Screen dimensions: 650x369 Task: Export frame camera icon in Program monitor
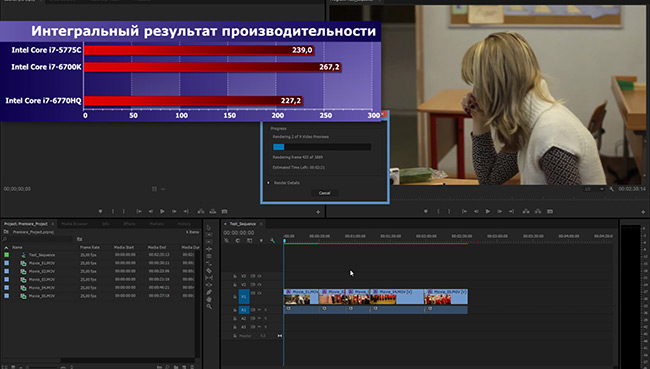coord(550,211)
